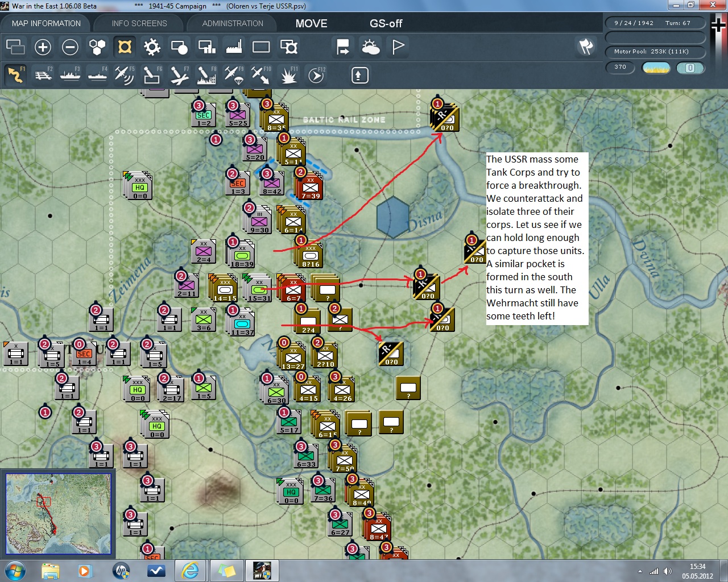Select the 13=27 brown infantry counter
Screen dimensions: 728x582
pyautogui.click(x=293, y=358)
